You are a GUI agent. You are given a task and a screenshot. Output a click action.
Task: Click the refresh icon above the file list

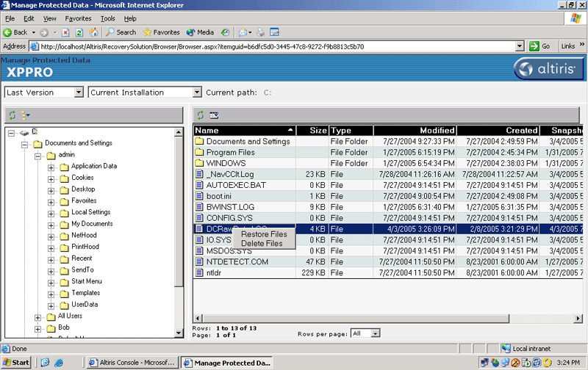coord(200,115)
